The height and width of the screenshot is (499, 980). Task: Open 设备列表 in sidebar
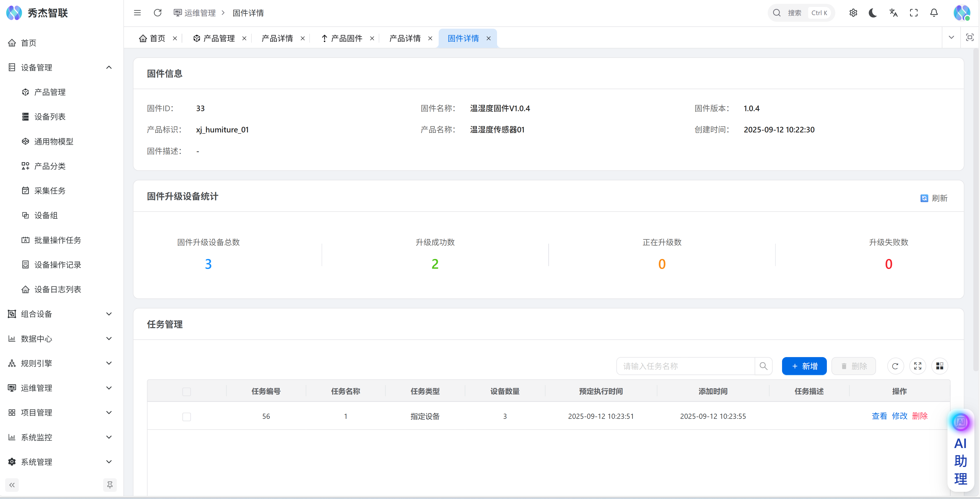(50, 117)
